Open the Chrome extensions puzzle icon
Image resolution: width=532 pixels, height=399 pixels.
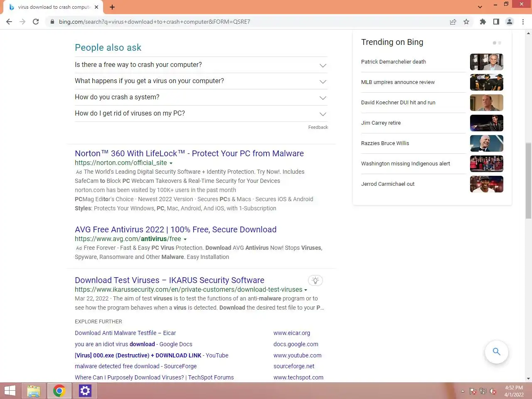click(483, 22)
